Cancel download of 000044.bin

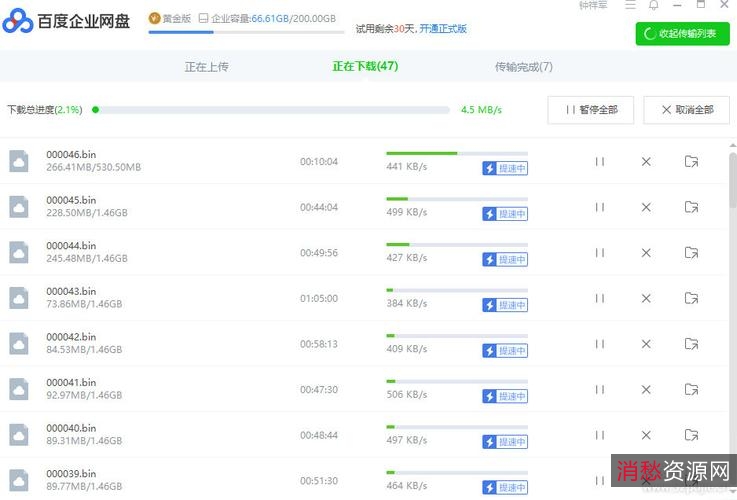(646, 253)
